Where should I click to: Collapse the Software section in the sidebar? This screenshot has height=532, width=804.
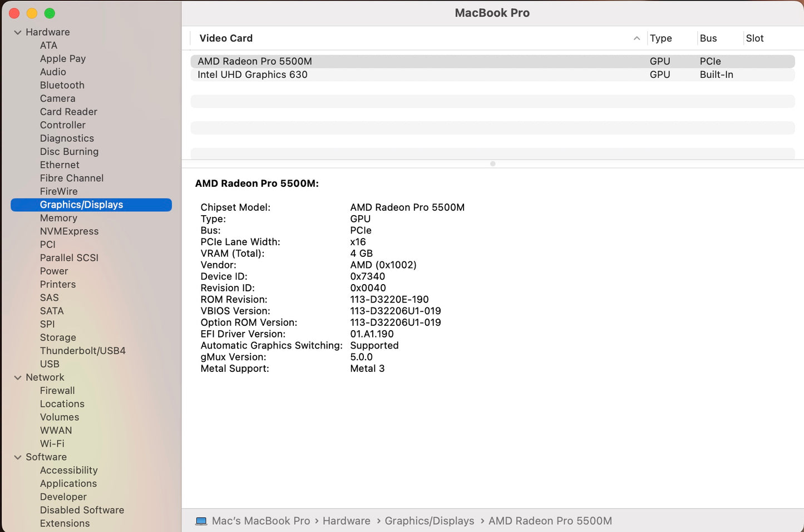tap(18, 456)
